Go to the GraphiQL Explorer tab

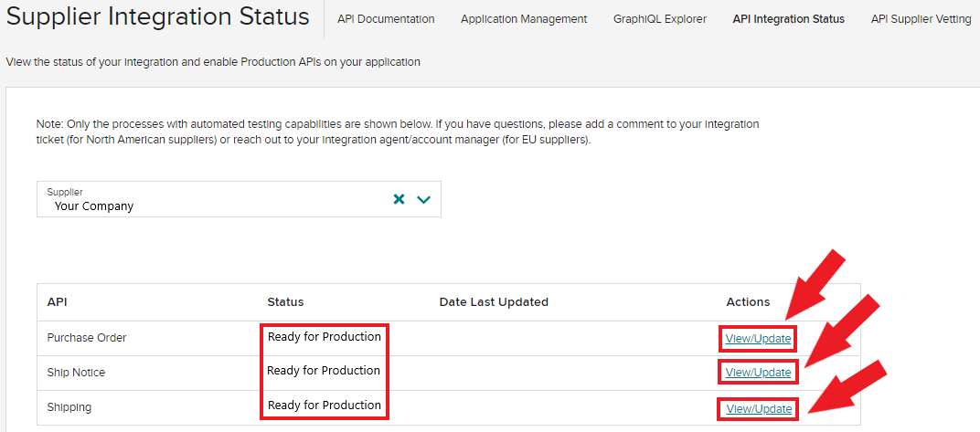coord(660,19)
